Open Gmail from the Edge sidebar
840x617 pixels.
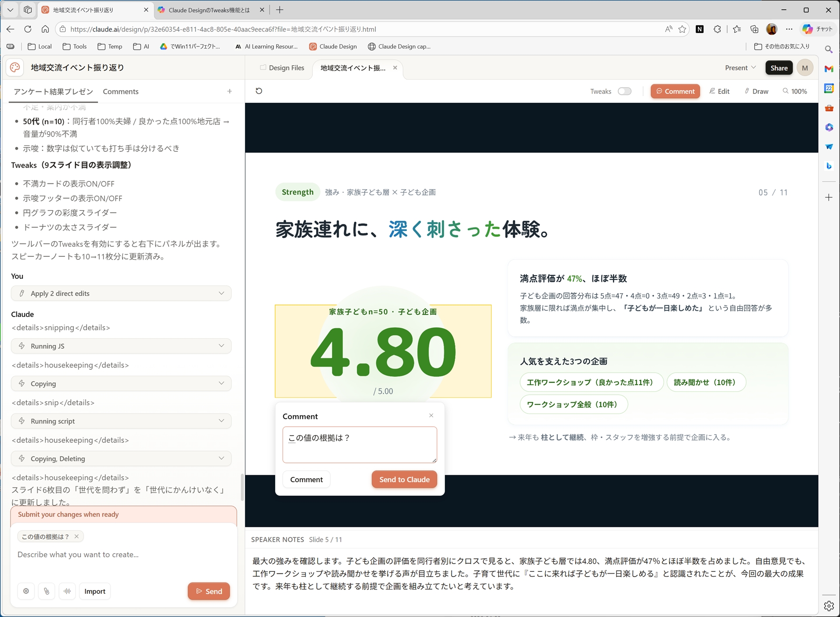pyautogui.click(x=829, y=69)
